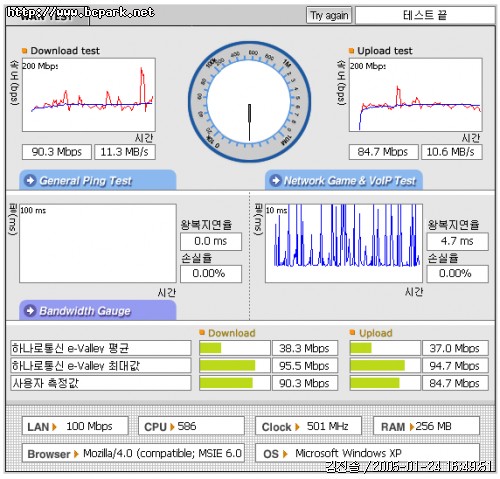Viewport: 500px width, 479px height.
Task: Select the 사용자 측정값 row label
Action: click(x=101, y=383)
